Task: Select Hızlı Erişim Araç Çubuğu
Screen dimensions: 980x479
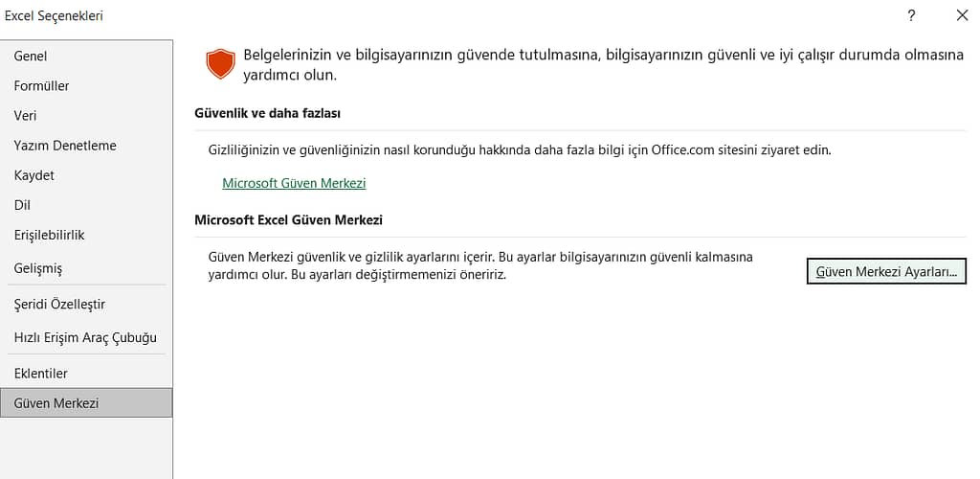Action: point(86,337)
